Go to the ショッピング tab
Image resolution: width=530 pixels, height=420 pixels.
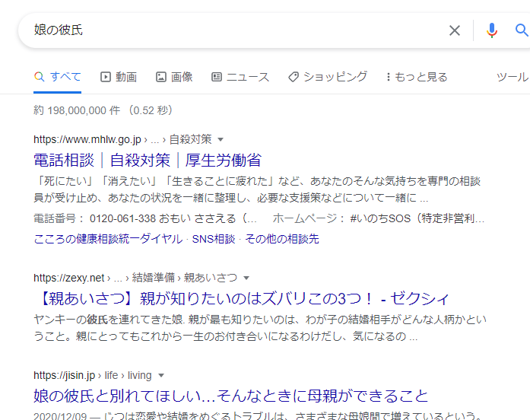pyautogui.click(x=328, y=77)
